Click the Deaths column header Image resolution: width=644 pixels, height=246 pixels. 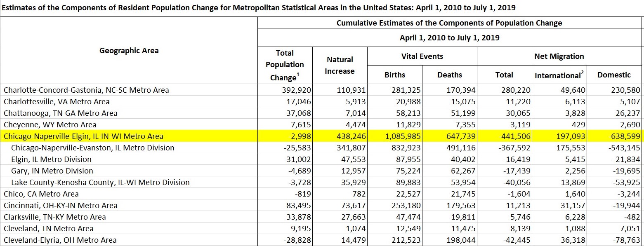pos(449,75)
